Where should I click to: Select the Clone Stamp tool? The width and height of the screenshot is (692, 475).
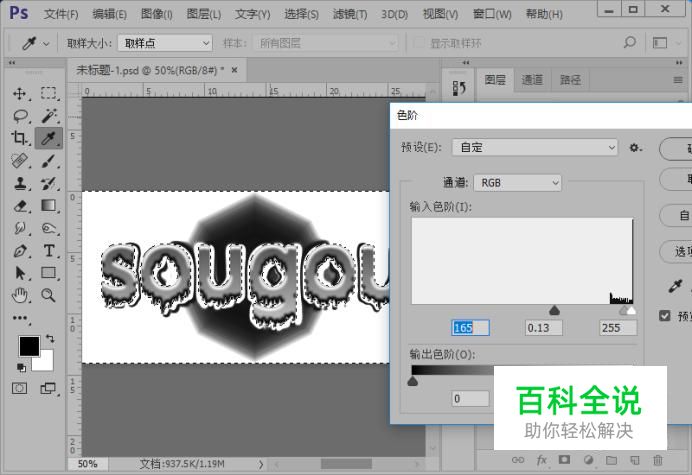[19, 183]
